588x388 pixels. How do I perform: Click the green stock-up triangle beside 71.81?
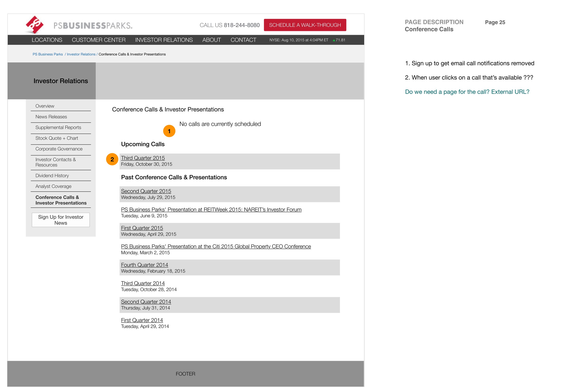click(x=334, y=40)
